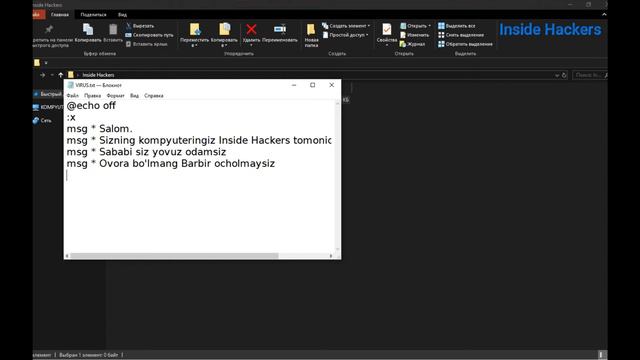This screenshot has height=360, width=640.
Task: Click Open (Открыть) in the ribbon
Action: click(416, 26)
